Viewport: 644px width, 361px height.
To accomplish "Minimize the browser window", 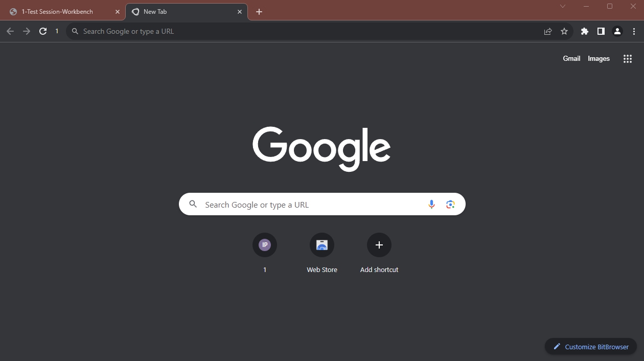I will pyautogui.click(x=586, y=6).
